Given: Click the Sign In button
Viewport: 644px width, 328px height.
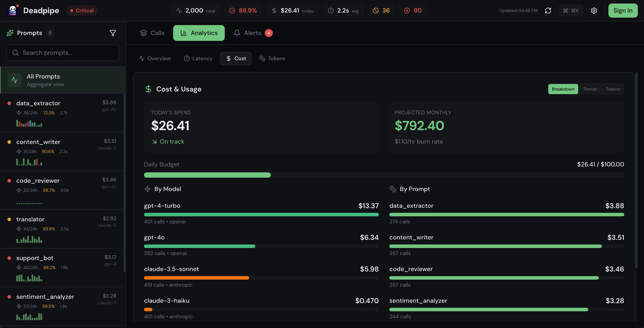Looking at the screenshot, I should coord(623,11).
